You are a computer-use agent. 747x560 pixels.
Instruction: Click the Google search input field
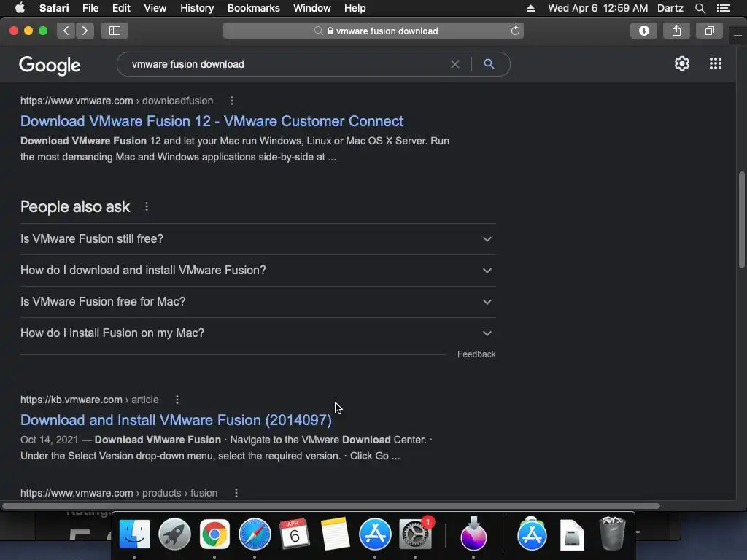point(286,64)
